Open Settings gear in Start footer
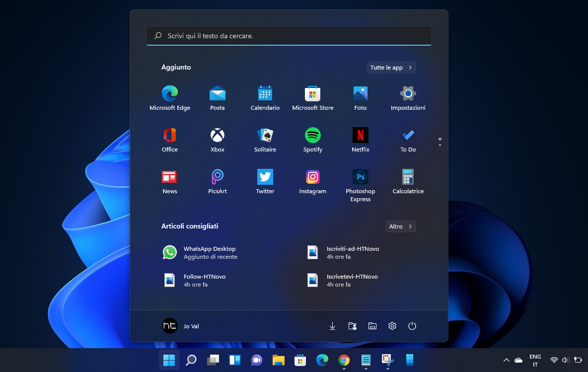Viewport: 588px width, 372px height. pos(392,326)
